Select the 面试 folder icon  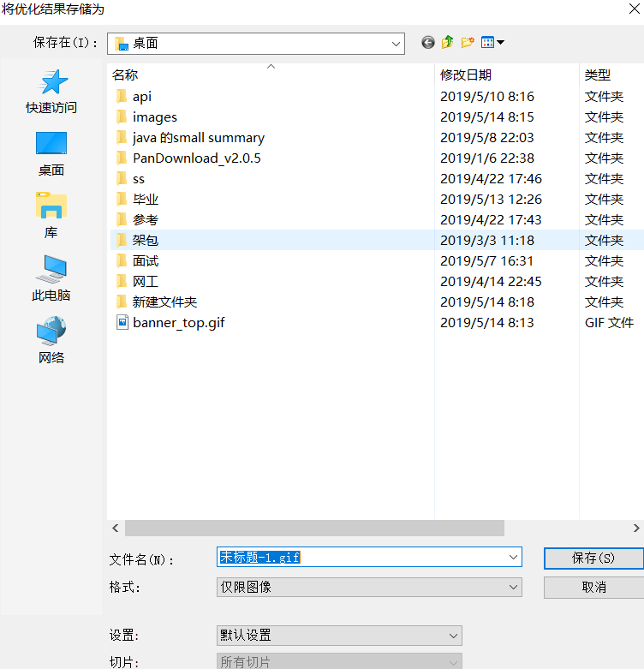[x=122, y=260]
